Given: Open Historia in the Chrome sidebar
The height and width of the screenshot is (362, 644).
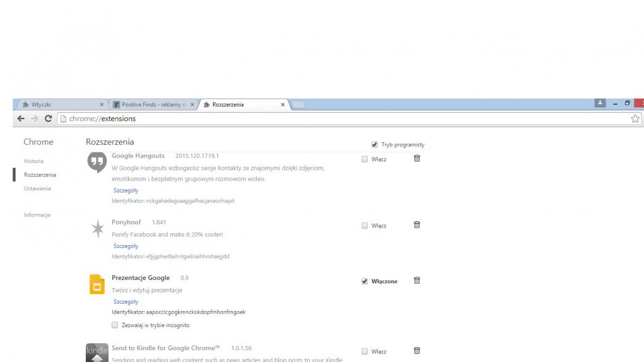Looking at the screenshot, I should click(x=34, y=161).
